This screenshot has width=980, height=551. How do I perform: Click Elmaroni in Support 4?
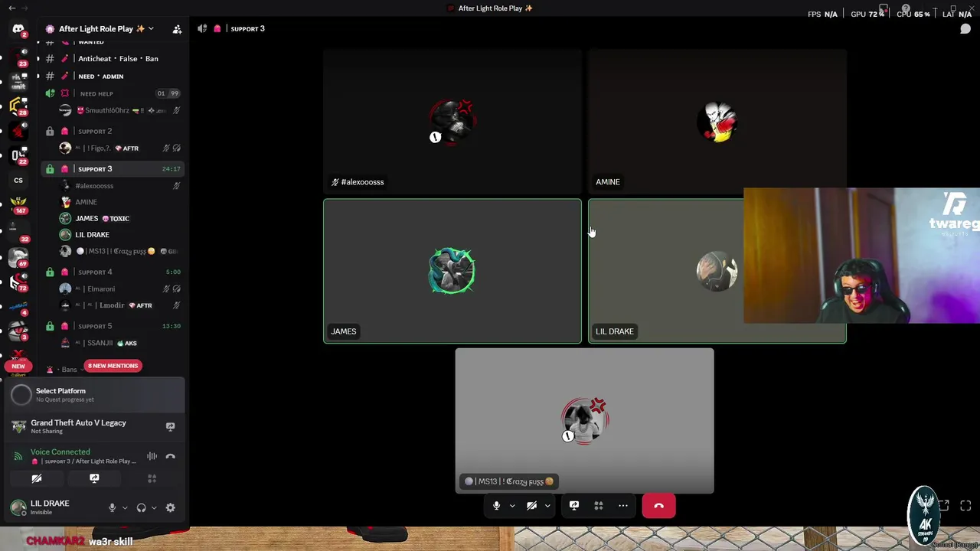coord(120,289)
